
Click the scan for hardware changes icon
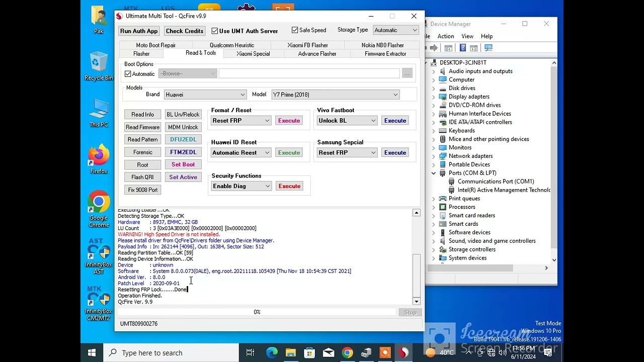coord(488,48)
